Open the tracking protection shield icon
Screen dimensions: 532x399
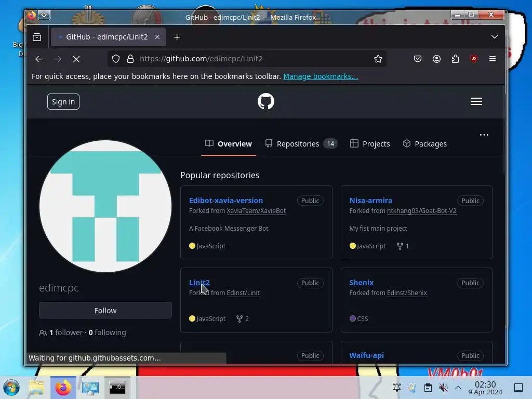pyautogui.click(x=116, y=59)
